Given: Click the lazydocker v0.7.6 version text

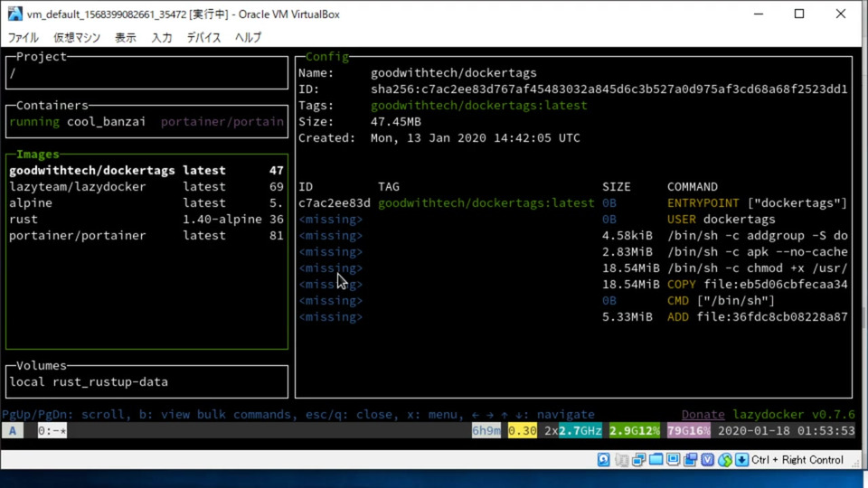Looking at the screenshot, I should 794,415.
